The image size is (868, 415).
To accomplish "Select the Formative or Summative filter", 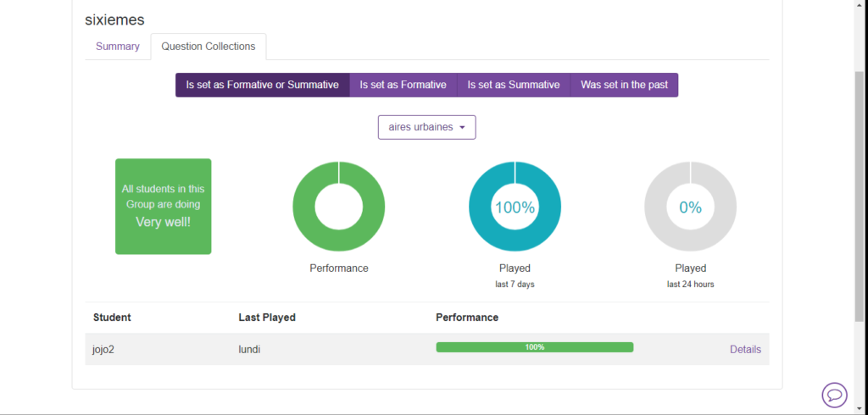I will pyautogui.click(x=262, y=85).
